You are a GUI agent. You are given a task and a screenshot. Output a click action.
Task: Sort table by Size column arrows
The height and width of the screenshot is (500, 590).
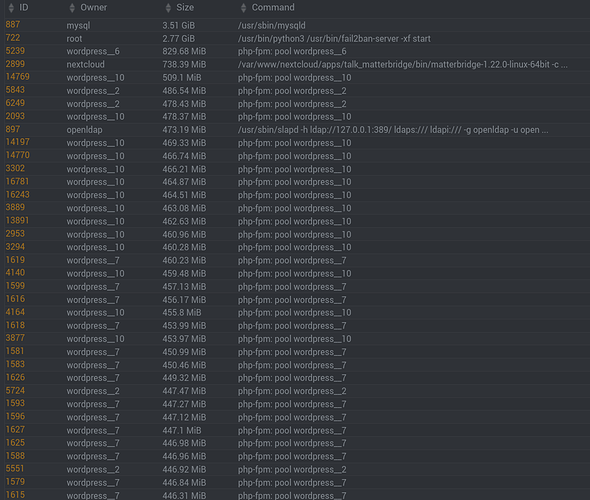[168, 8]
